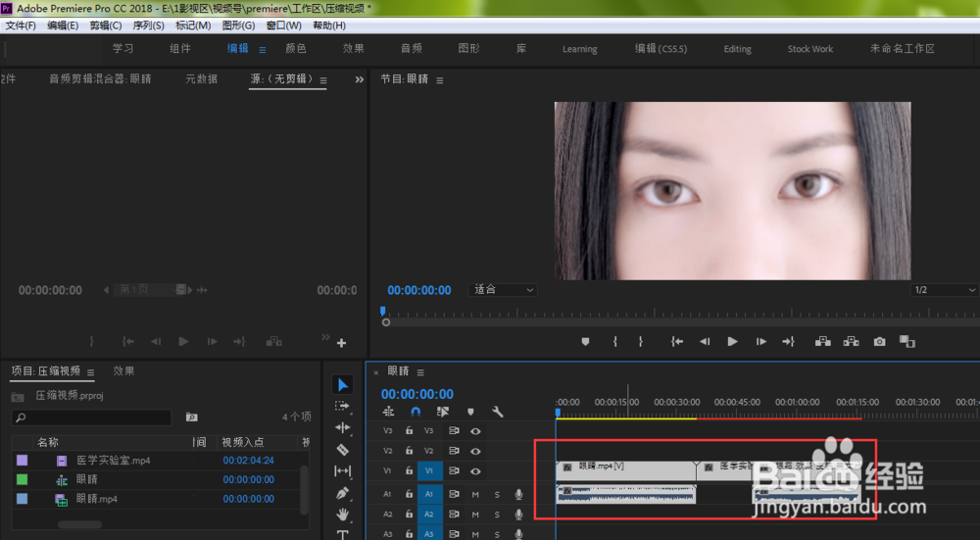Select the Ripple Edit tool
The image size is (980, 540).
[x=342, y=427]
